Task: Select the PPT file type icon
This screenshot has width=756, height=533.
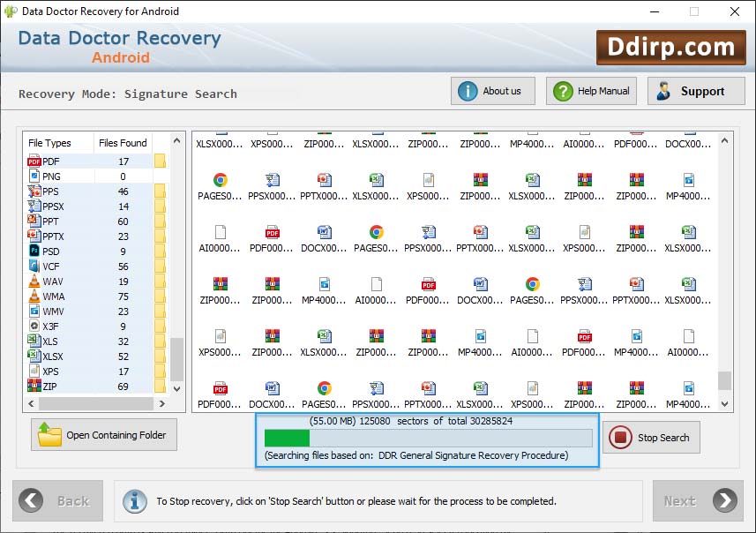Action: point(34,221)
